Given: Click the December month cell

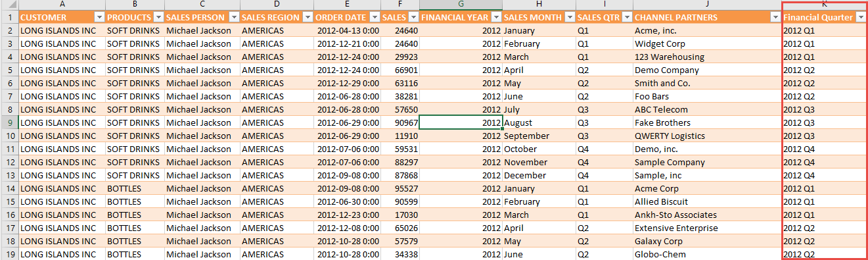Looking at the screenshot, I should tap(539, 175).
